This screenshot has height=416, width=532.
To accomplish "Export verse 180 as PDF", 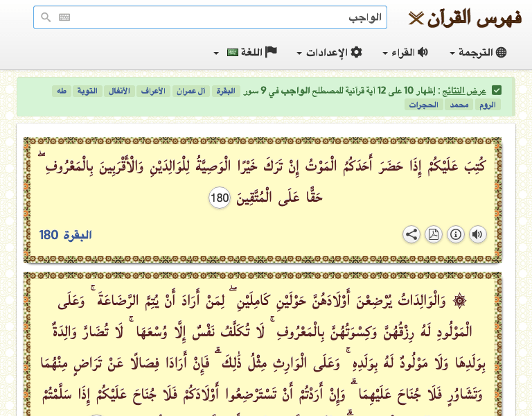I will click(433, 234).
